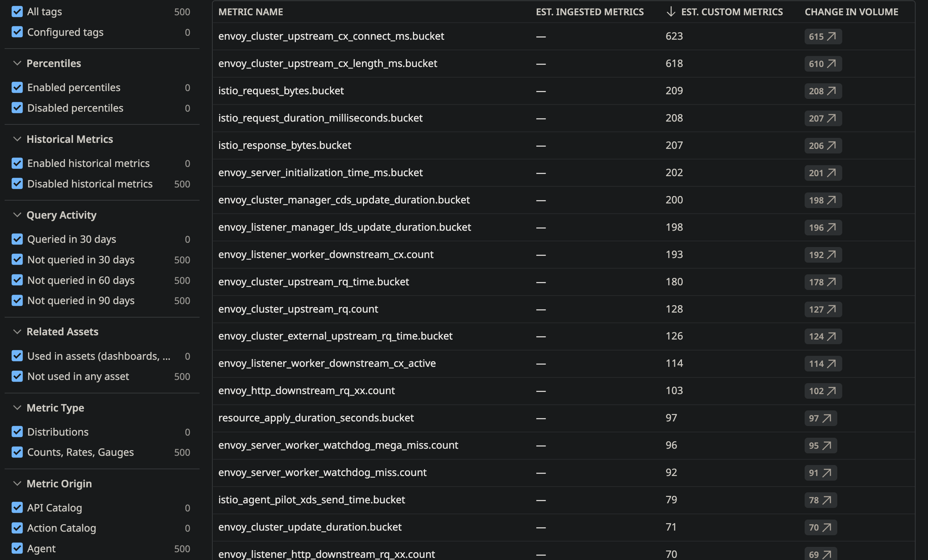Screen dimensions: 928x560
Task: Collapse the Query Activity filter section
Action: click(17, 215)
